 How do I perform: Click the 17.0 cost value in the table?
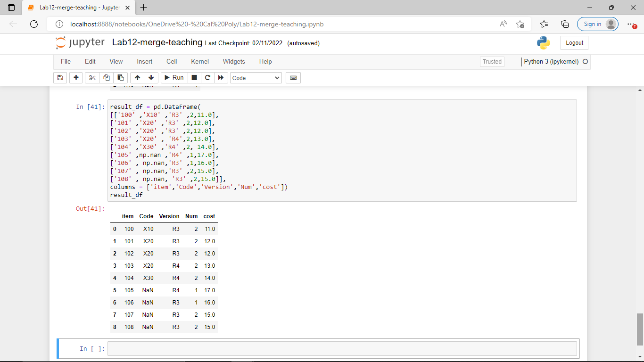210,290
